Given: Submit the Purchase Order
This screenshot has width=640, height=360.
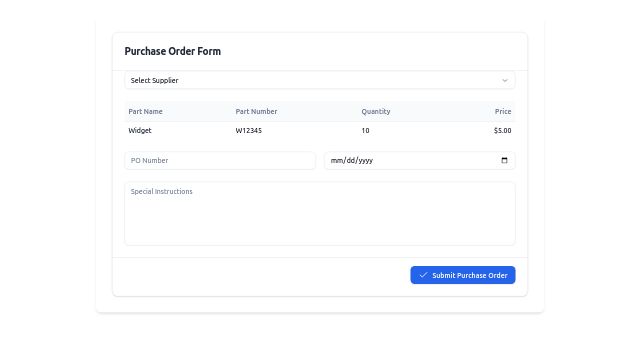Looking at the screenshot, I should click(x=463, y=275).
